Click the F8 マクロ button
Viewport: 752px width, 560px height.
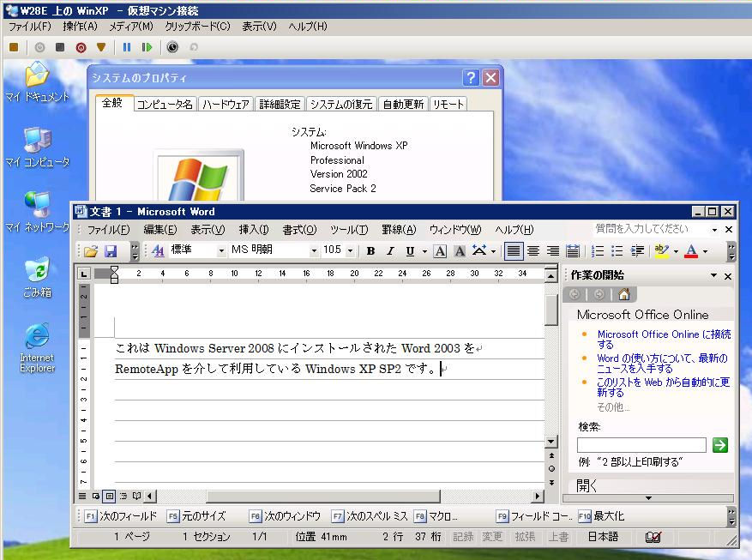(436, 516)
